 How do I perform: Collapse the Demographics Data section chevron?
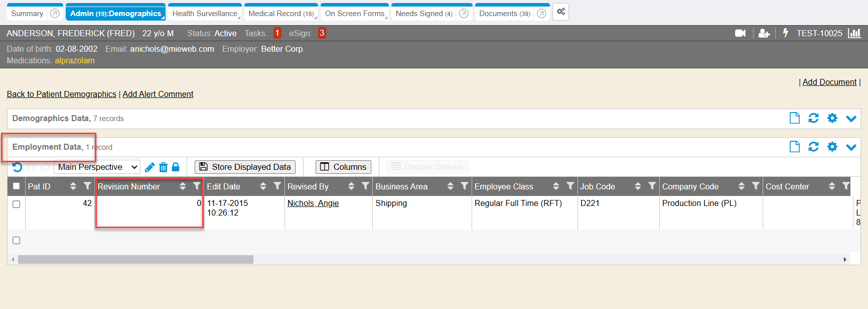pos(851,118)
